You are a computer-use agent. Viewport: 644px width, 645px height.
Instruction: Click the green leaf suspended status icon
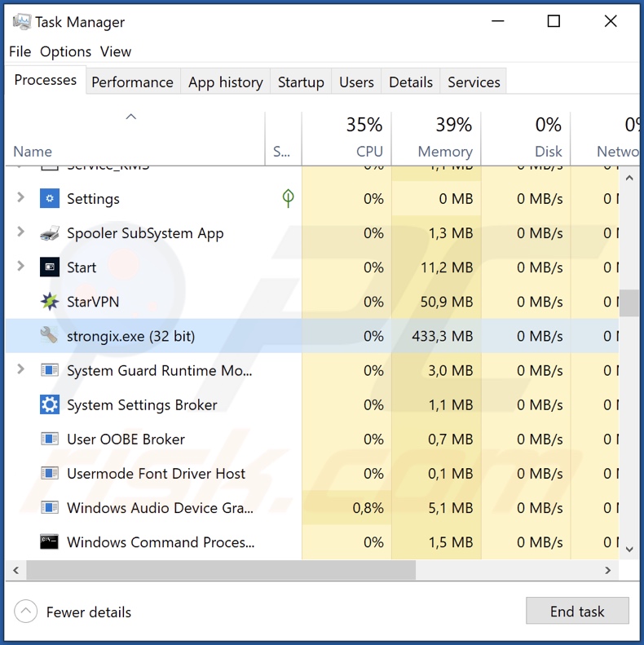click(x=288, y=198)
